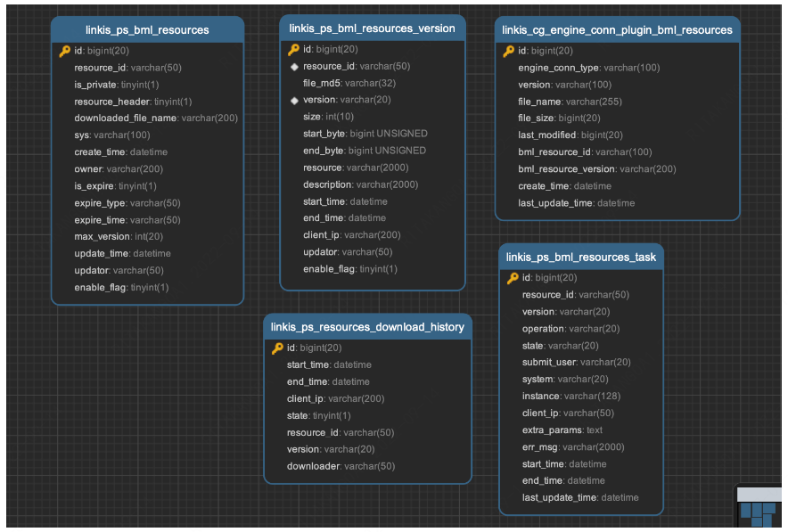The image size is (788, 532).
Task: Click diamond icon beside version varchar(20)
Action: (x=294, y=101)
